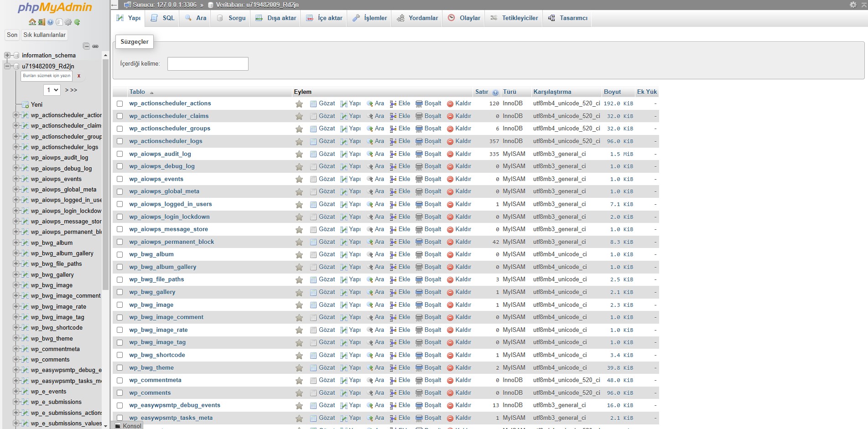Screen dimensions: 868x429
Task: Click Ara icon for wp_bwg_shortcode
Action: pyautogui.click(x=370, y=355)
